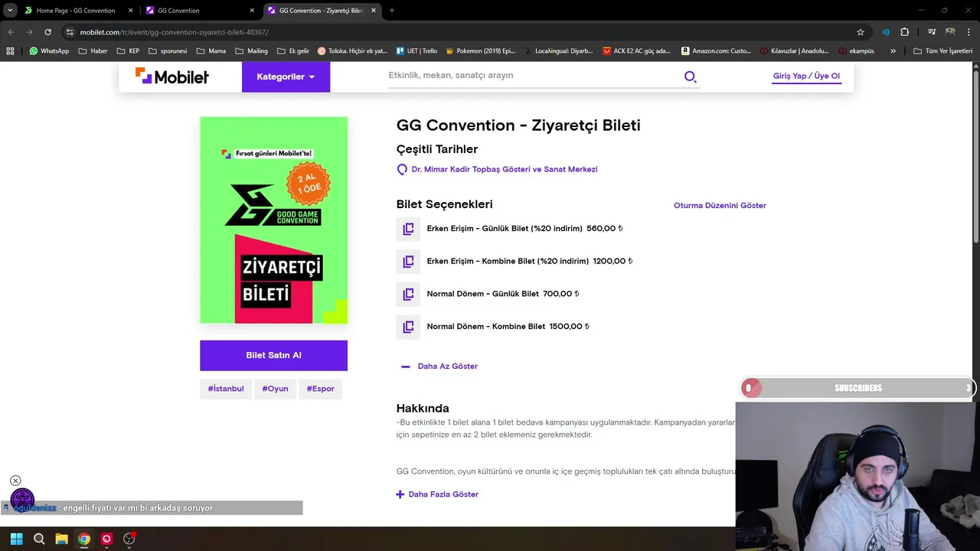Select the Erken Erişim Günlük Bilet icon
The height and width of the screenshot is (551, 980).
pyautogui.click(x=408, y=229)
